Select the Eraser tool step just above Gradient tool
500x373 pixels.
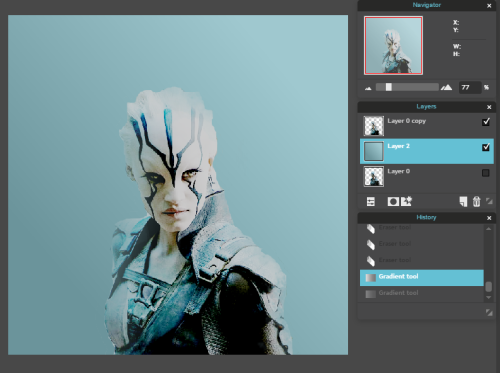pyautogui.click(x=422, y=260)
